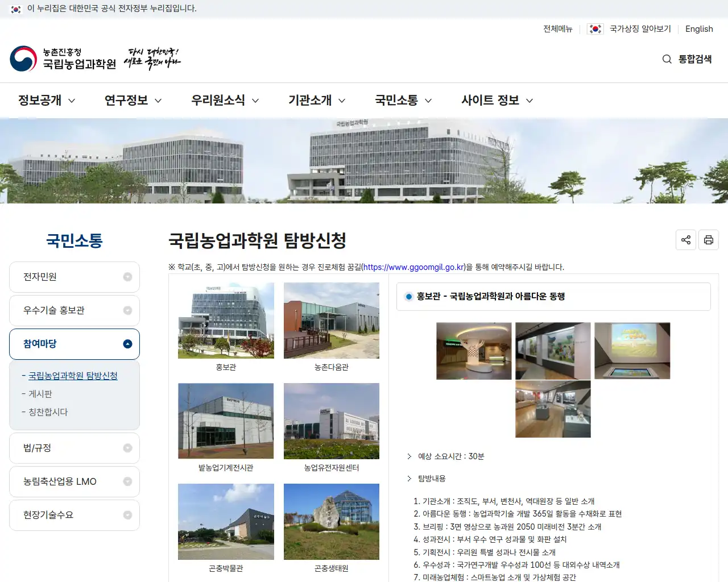Open 법/규정 sidebar menu
The image size is (728, 582).
click(x=75, y=448)
